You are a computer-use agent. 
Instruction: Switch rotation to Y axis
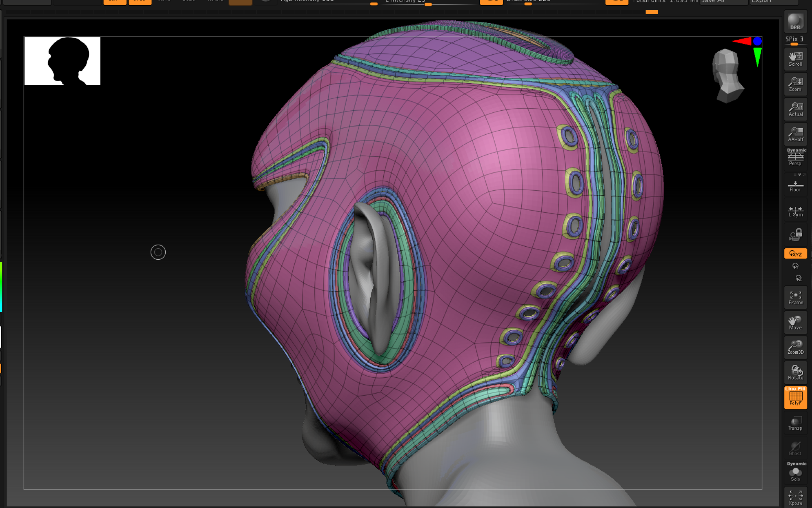point(795,266)
